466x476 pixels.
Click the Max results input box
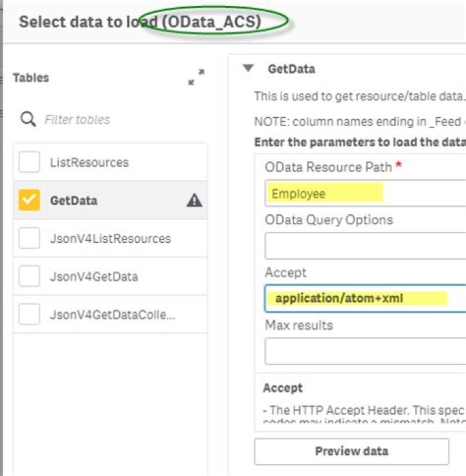(x=365, y=351)
